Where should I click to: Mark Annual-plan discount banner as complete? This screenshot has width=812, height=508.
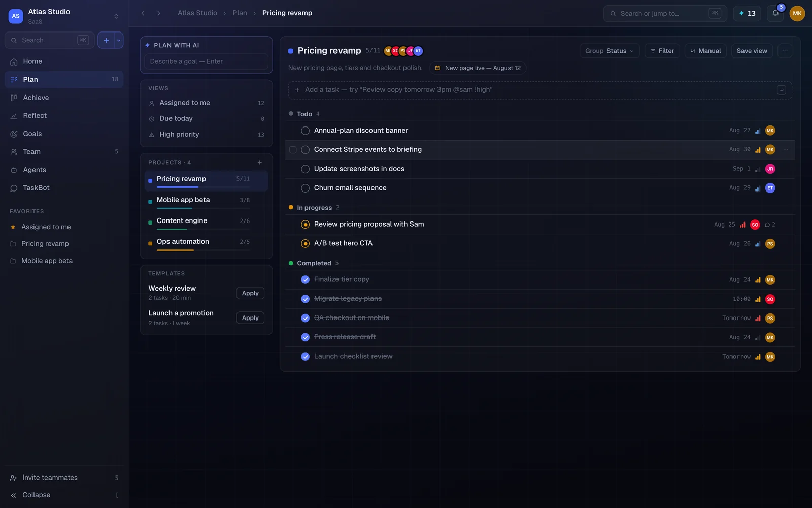305,131
